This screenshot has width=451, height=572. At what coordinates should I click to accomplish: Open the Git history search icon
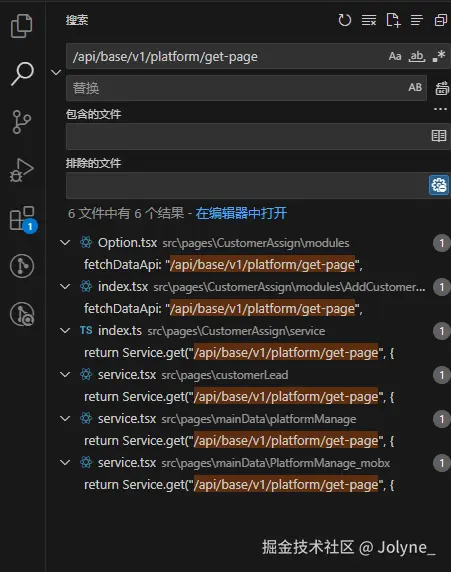tap(22, 314)
